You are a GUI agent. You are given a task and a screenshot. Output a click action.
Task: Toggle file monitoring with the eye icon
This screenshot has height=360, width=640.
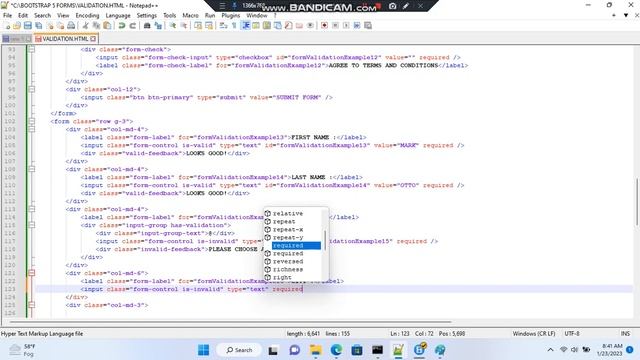click(310, 26)
